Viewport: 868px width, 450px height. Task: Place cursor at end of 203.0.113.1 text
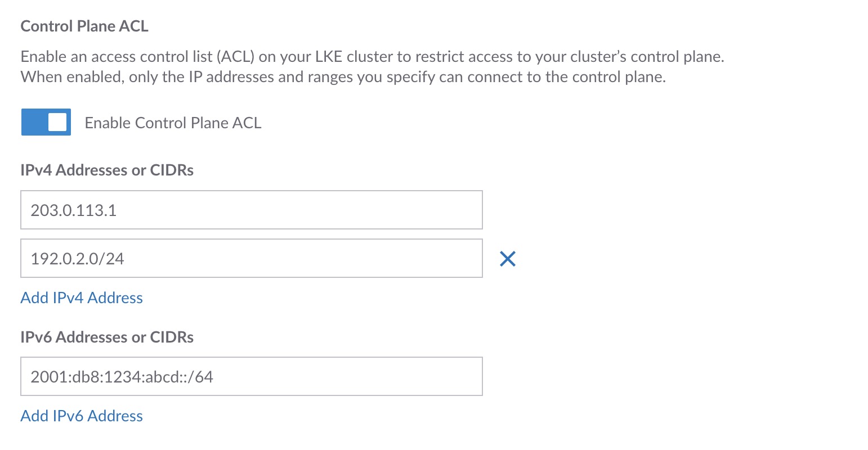(117, 210)
